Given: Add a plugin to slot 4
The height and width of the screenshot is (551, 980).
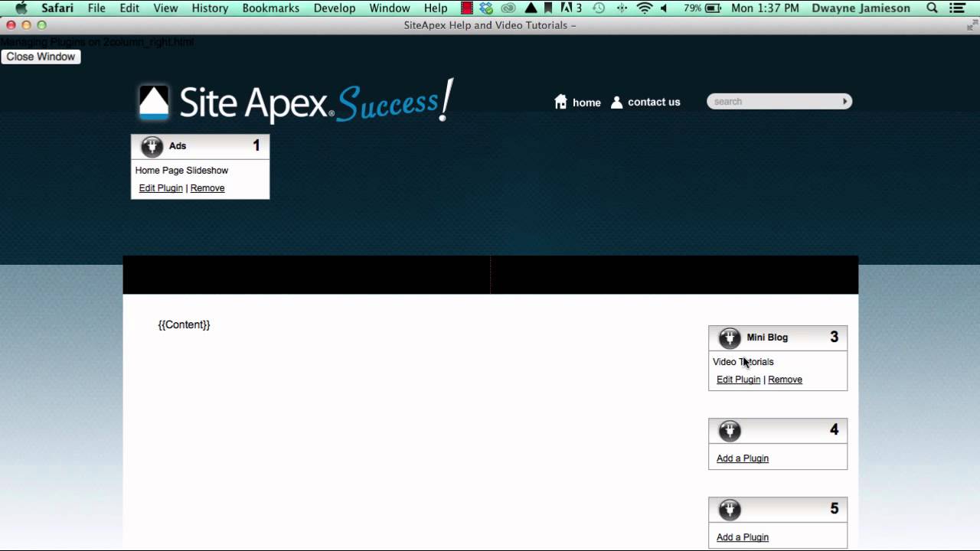Looking at the screenshot, I should (743, 458).
